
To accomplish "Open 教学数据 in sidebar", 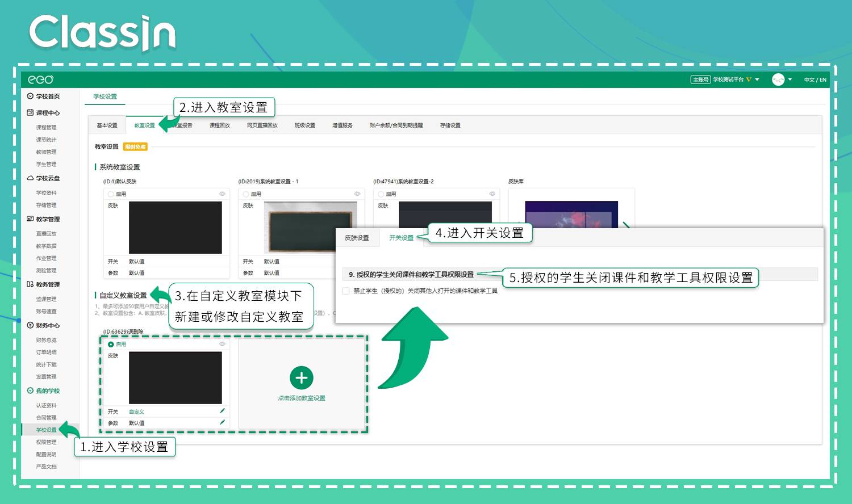I will coord(47,246).
